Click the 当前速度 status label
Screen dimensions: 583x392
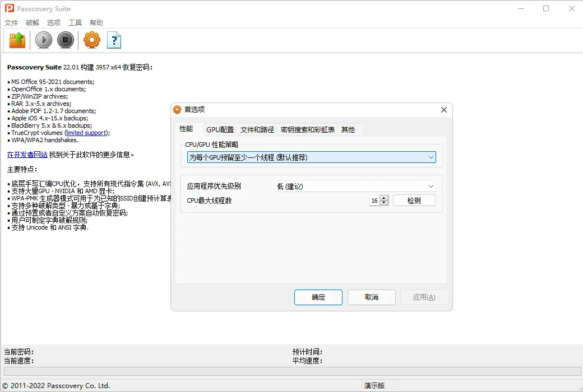18,361
